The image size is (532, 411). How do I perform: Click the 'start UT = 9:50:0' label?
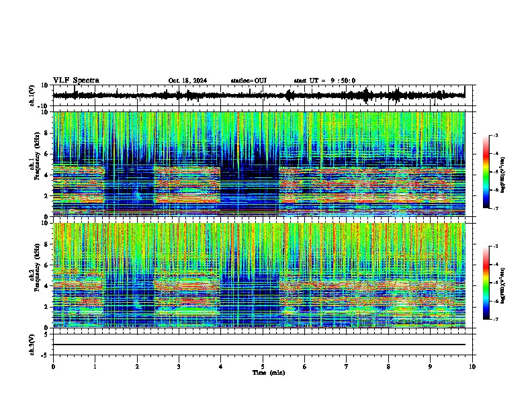point(324,81)
